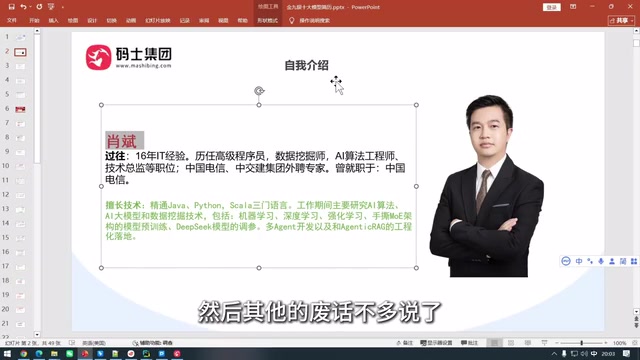
Task: Undo the last action in the quick access toolbar
Action: tap(23, 7)
